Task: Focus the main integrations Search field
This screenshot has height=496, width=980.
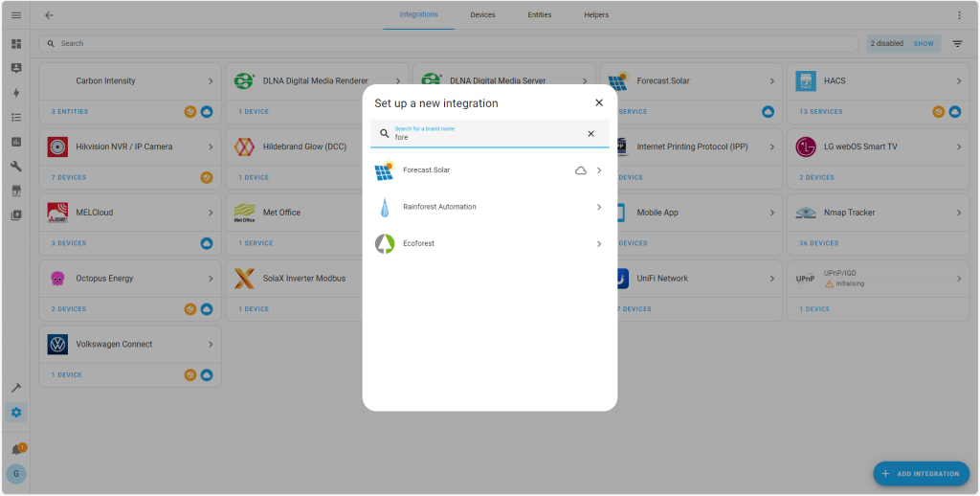Action: 448,44
